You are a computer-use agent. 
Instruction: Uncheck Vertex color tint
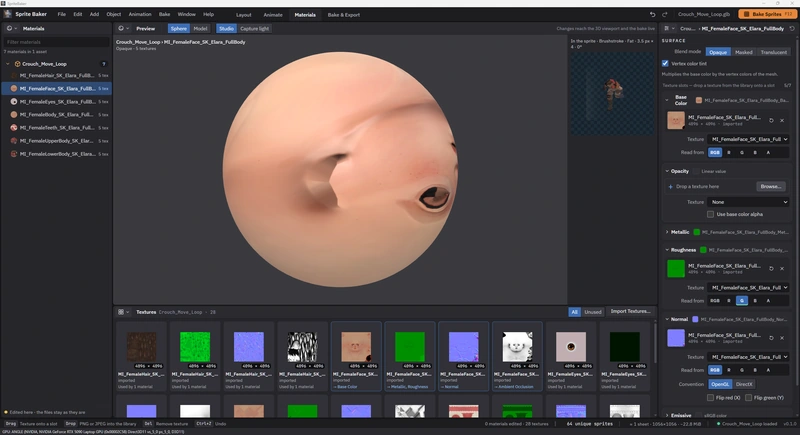(665, 63)
